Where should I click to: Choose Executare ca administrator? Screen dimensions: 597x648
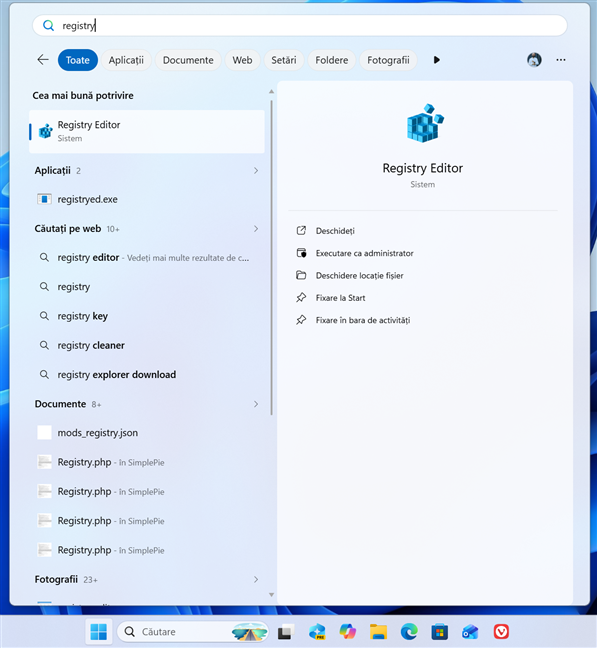(x=364, y=253)
